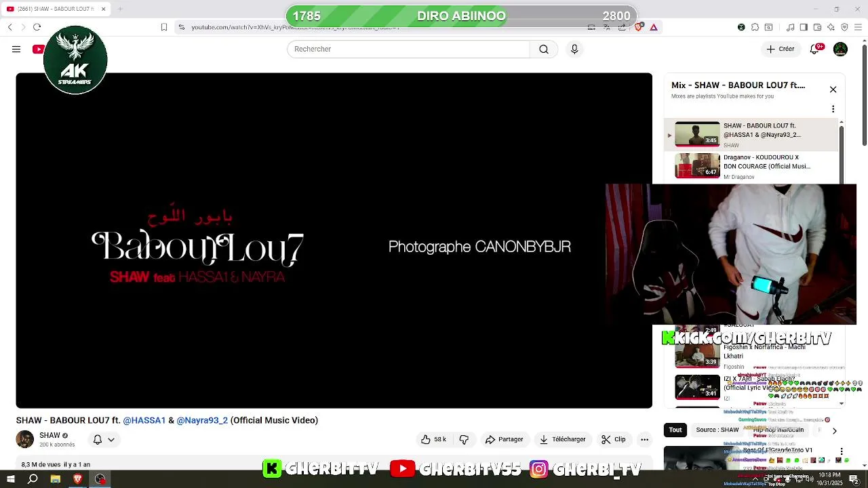Viewport: 868px width, 488px height.
Task: Click the YouTube search magnifier button
Action: point(544,49)
